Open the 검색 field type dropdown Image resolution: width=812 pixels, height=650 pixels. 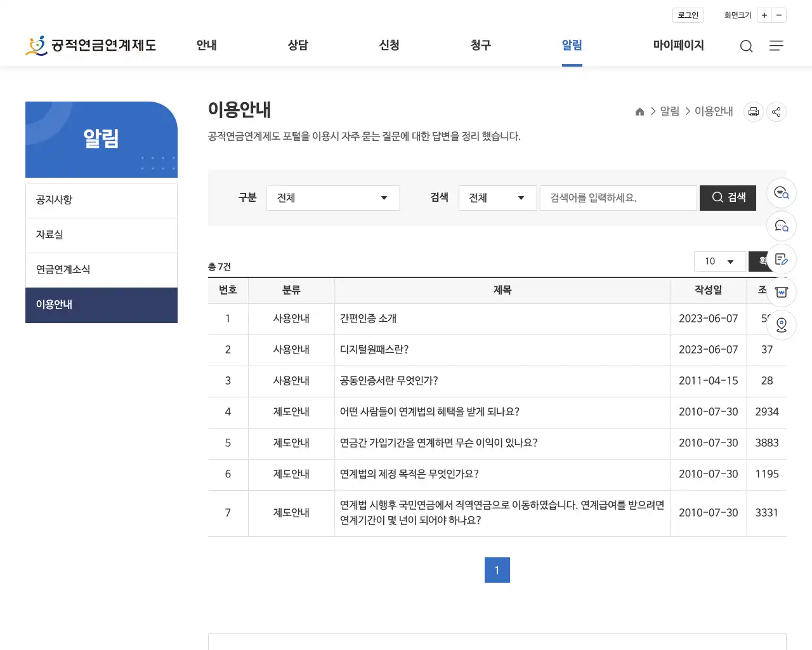(x=497, y=197)
